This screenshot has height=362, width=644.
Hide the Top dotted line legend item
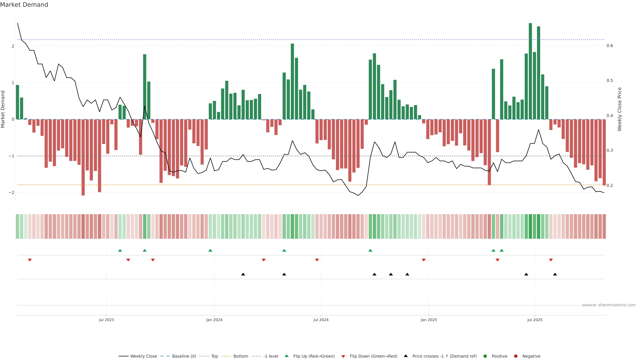click(x=214, y=356)
